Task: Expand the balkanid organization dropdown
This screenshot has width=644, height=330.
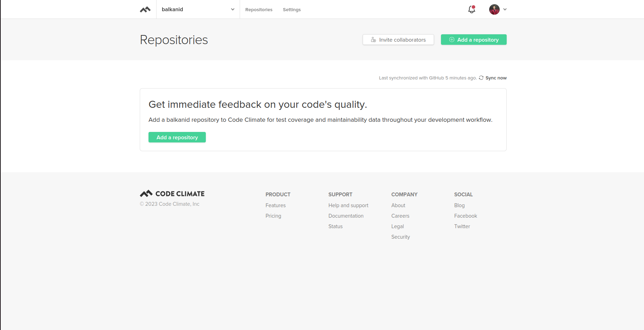Action: [x=232, y=9]
